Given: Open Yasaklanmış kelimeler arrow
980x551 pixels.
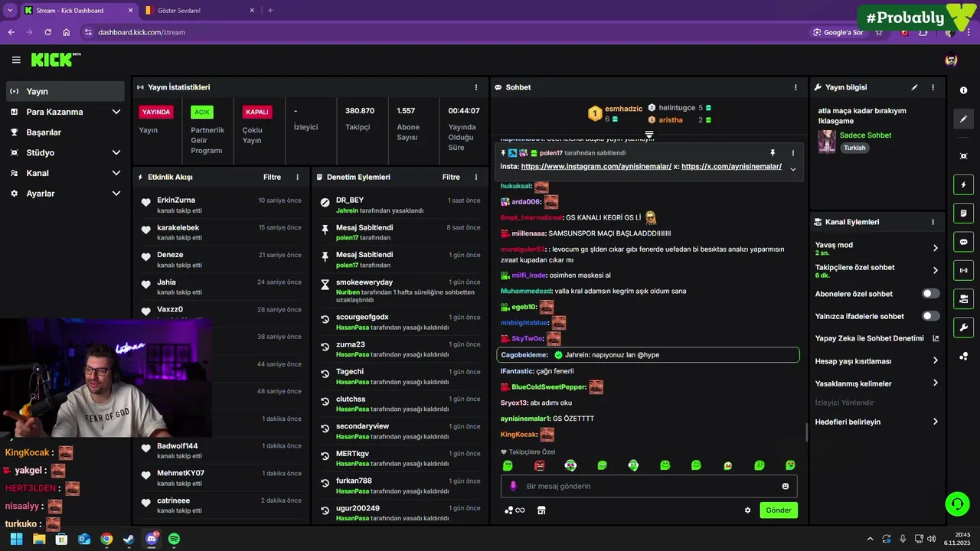Looking at the screenshot, I should [x=935, y=383].
